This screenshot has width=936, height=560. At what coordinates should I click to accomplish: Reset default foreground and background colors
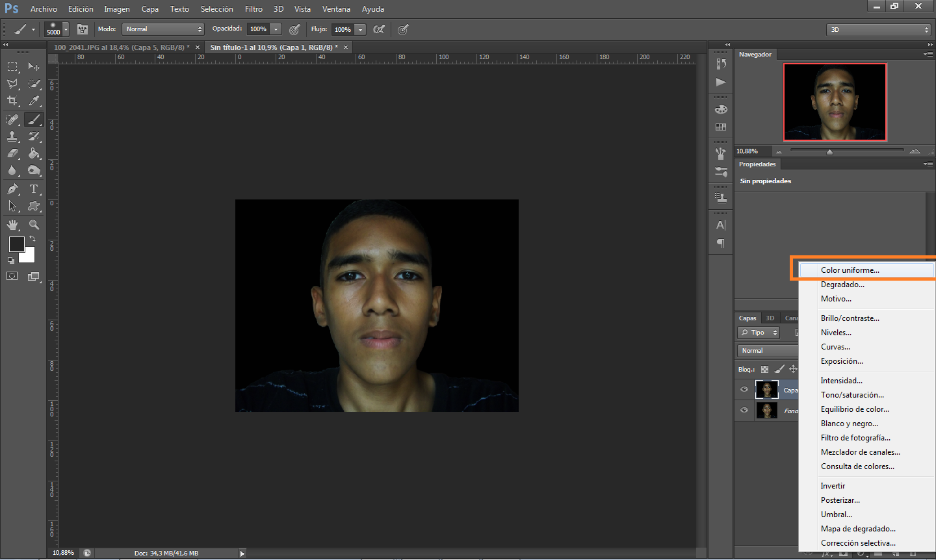tap(11, 260)
